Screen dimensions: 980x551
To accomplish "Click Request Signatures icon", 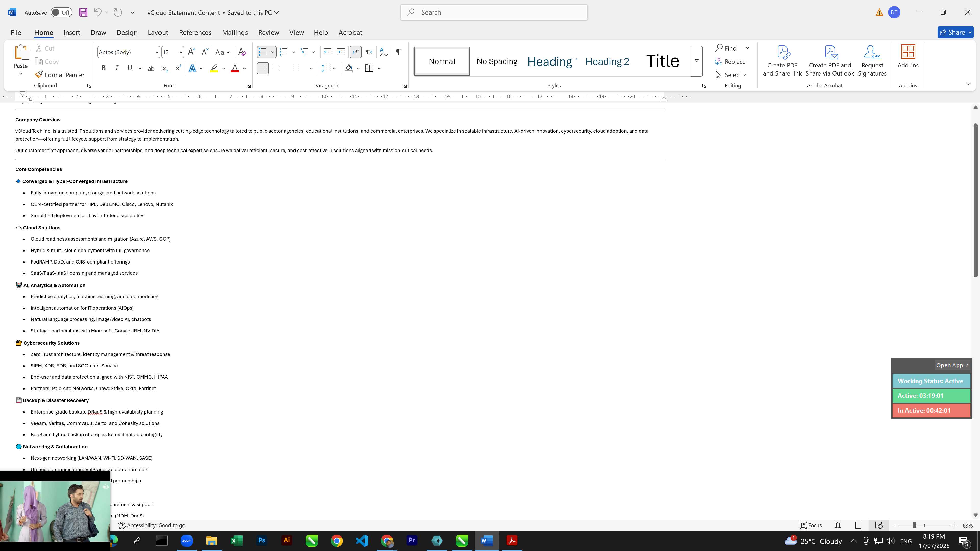I will pyautogui.click(x=872, y=61).
